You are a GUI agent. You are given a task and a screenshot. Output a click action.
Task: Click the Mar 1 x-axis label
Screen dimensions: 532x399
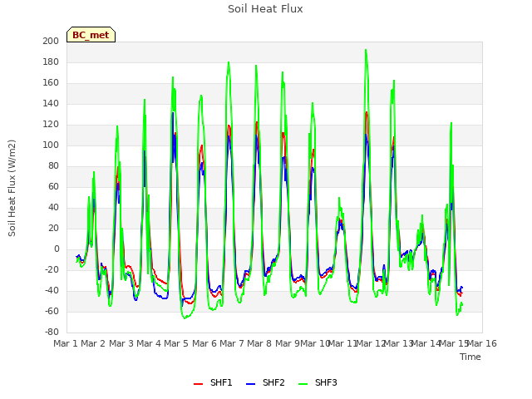pyautogui.click(x=66, y=343)
